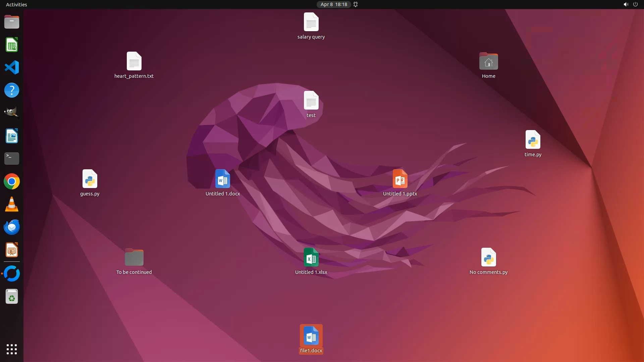Screen dimensions: 644x362
Task: Select the file1.docx desktop file
Action: click(311, 336)
